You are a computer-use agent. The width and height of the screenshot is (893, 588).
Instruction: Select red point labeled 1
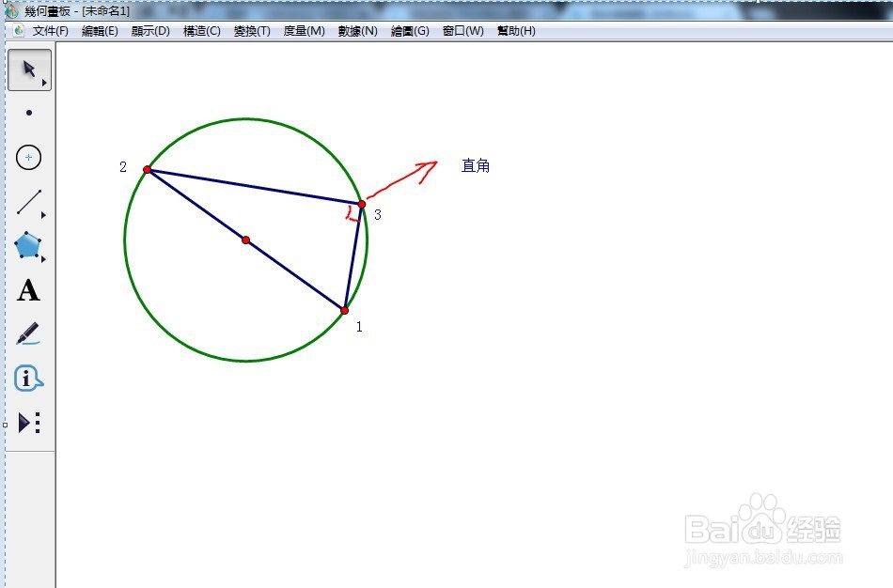[x=345, y=310]
